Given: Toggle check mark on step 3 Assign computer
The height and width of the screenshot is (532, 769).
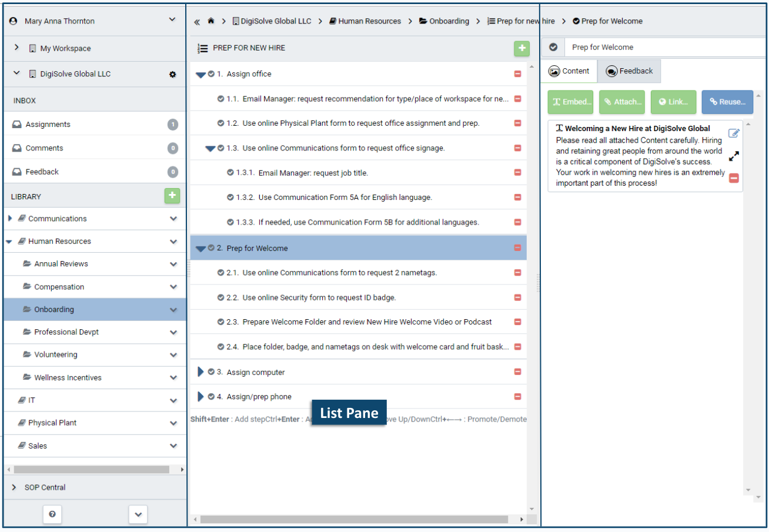Looking at the screenshot, I should tap(211, 372).
